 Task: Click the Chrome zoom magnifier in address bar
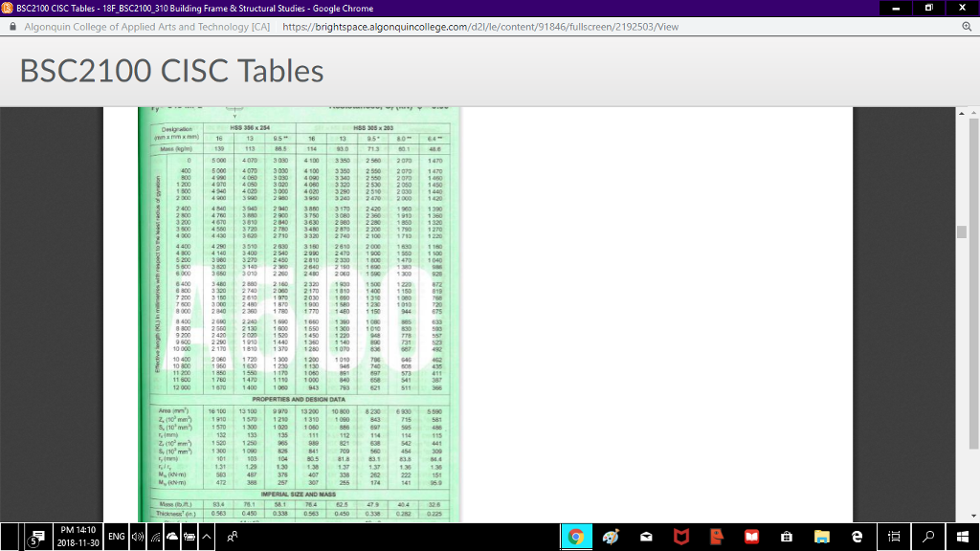(967, 27)
